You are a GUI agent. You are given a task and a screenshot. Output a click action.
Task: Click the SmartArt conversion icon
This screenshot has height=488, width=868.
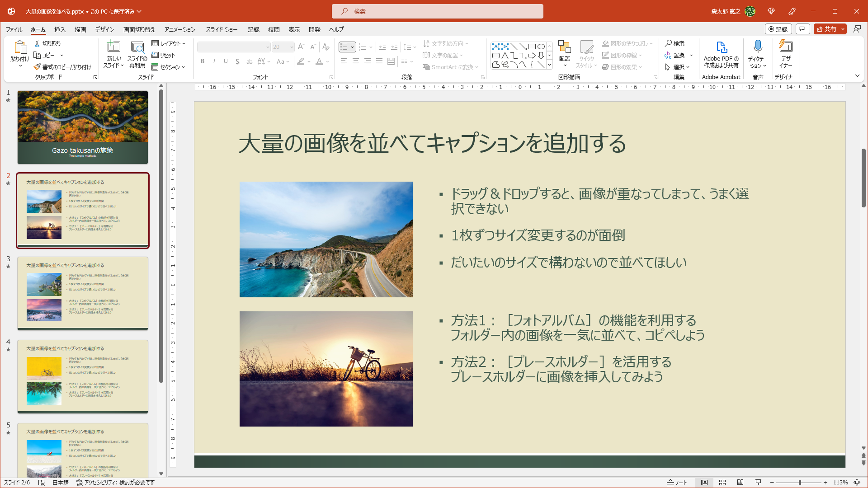pyautogui.click(x=427, y=66)
